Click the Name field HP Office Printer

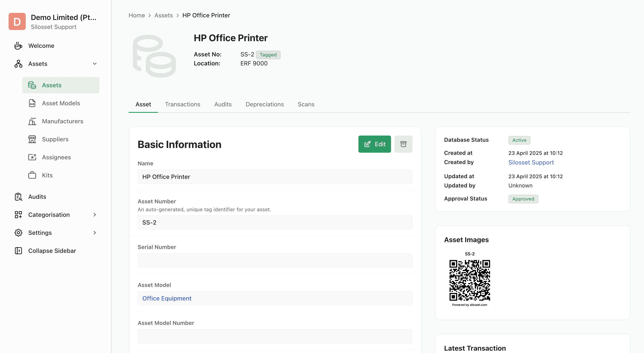pos(275,177)
